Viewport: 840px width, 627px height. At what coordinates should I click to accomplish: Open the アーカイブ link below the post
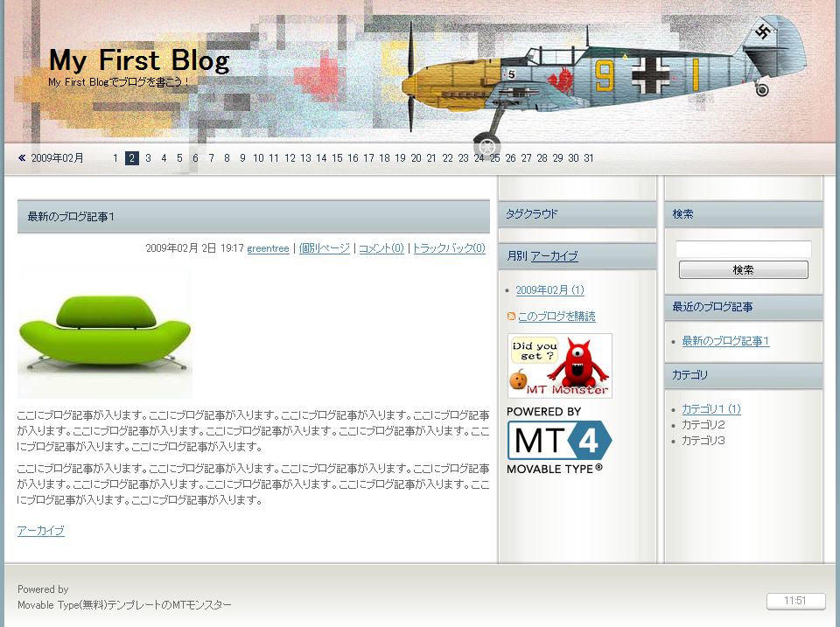tap(41, 531)
